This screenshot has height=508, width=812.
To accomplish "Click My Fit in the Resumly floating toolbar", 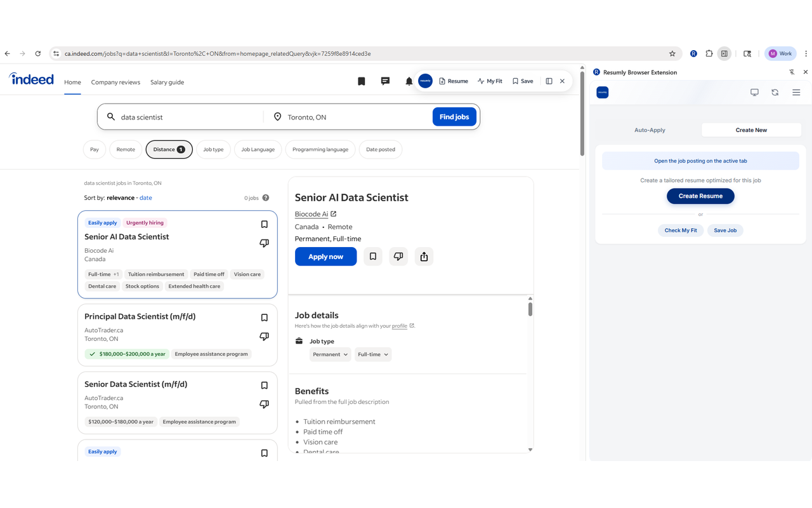I will [x=490, y=81].
